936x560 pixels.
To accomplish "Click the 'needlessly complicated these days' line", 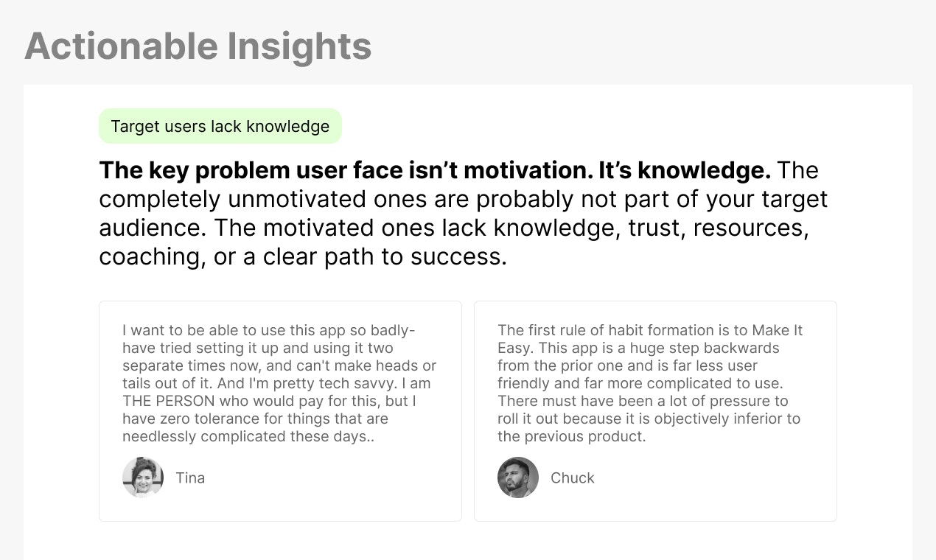I will [255, 436].
